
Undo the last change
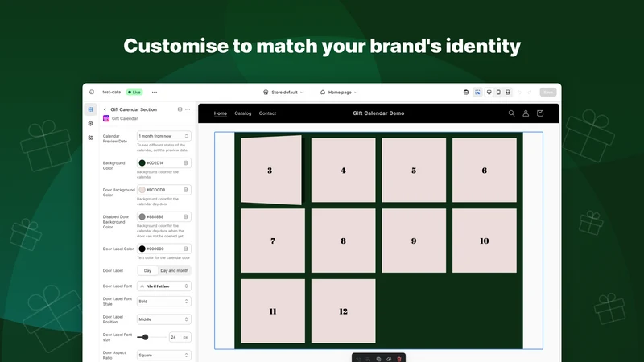tap(519, 93)
